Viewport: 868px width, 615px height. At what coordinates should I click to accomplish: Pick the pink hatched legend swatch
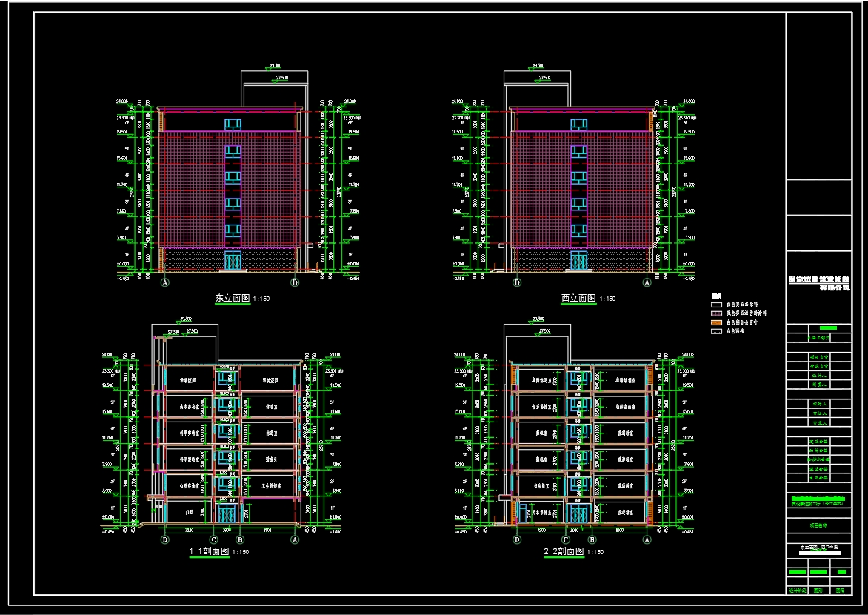click(716, 313)
